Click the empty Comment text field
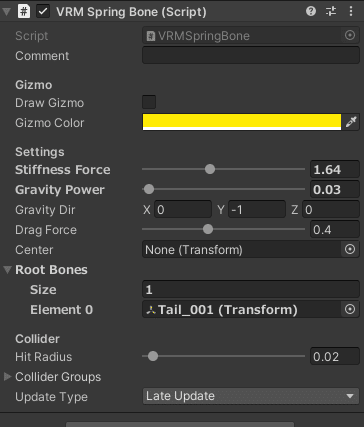The width and height of the screenshot is (364, 427). tap(251, 55)
